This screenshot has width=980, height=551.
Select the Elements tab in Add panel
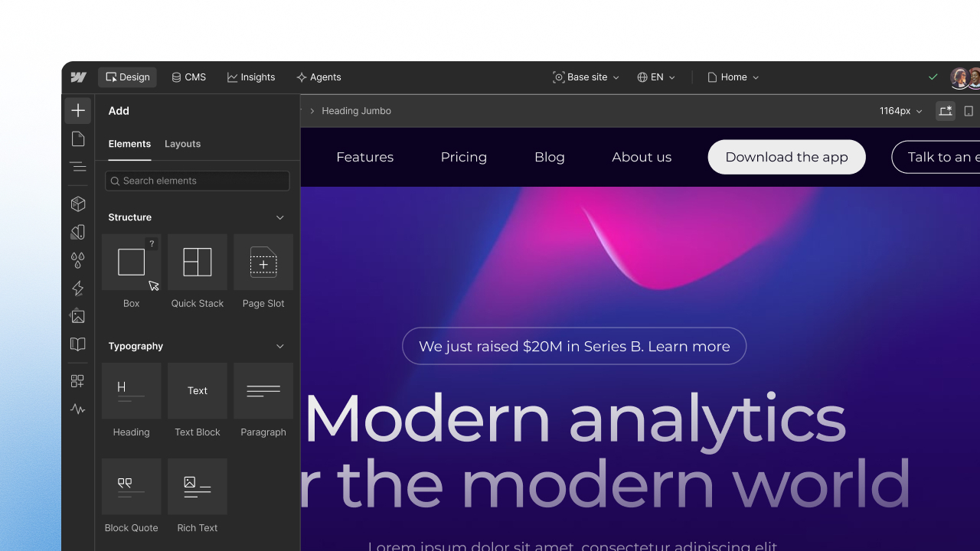[x=129, y=144]
